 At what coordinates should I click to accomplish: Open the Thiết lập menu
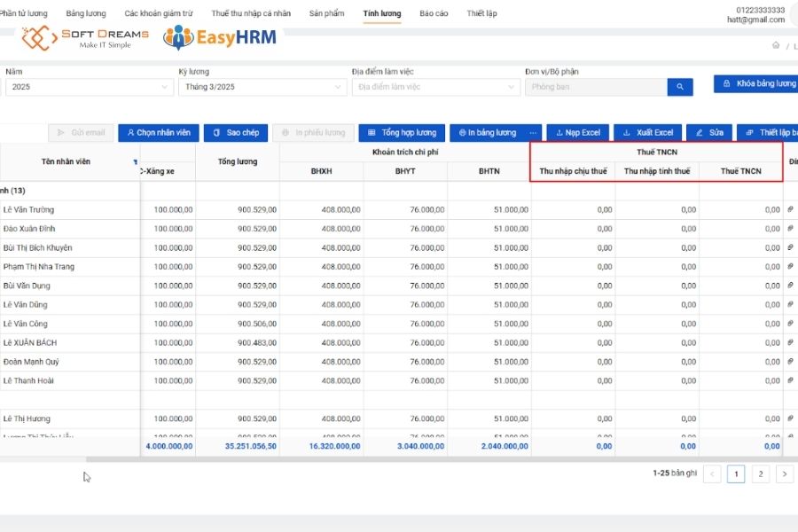click(481, 13)
